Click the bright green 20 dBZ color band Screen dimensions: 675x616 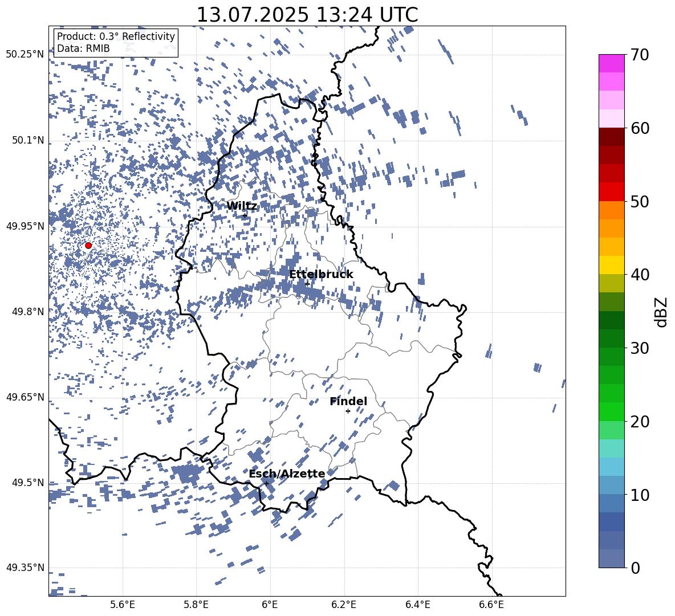click(x=611, y=411)
